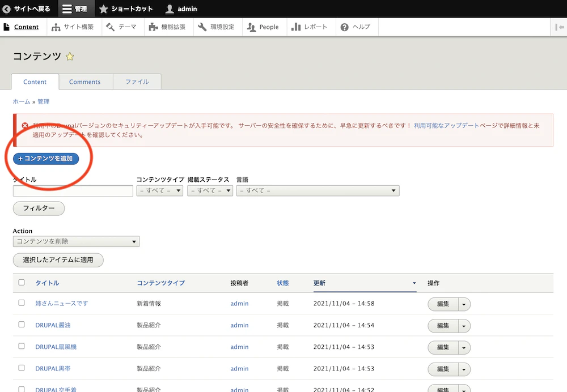
Task: Click 編集 button for DRUPAL黒帯 row
Action: point(443,369)
